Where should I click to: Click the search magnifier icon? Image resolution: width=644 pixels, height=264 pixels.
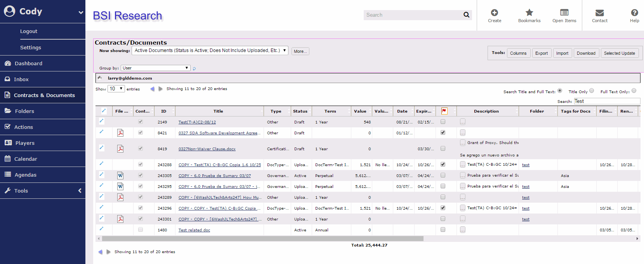pyautogui.click(x=466, y=15)
